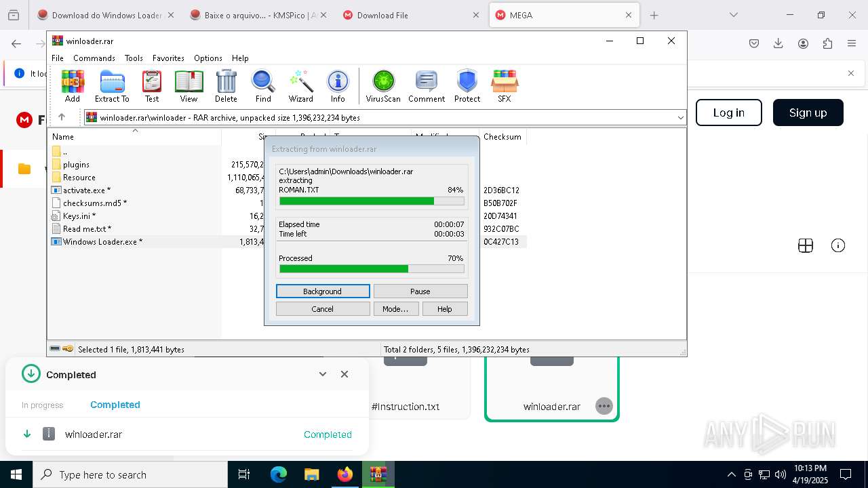Open Firefox from the taskbar

345,474
